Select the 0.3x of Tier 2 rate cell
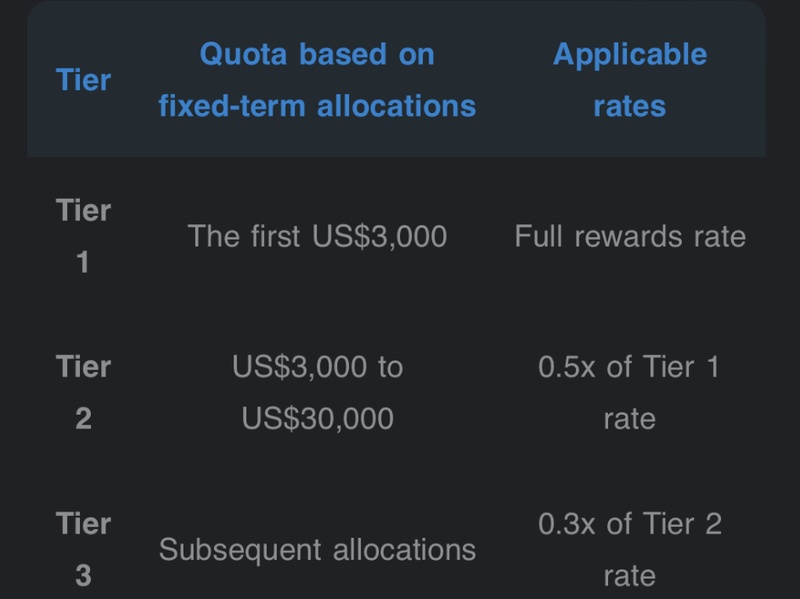 point(629,549)
